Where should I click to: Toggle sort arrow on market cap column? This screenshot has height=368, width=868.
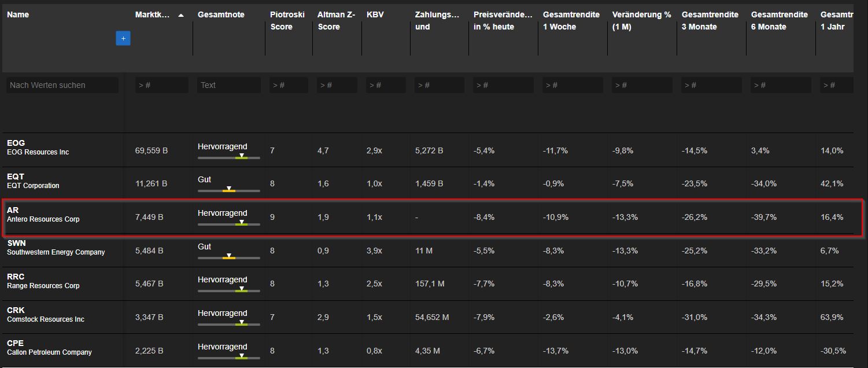pyautogui.click(x=181, y=15)
